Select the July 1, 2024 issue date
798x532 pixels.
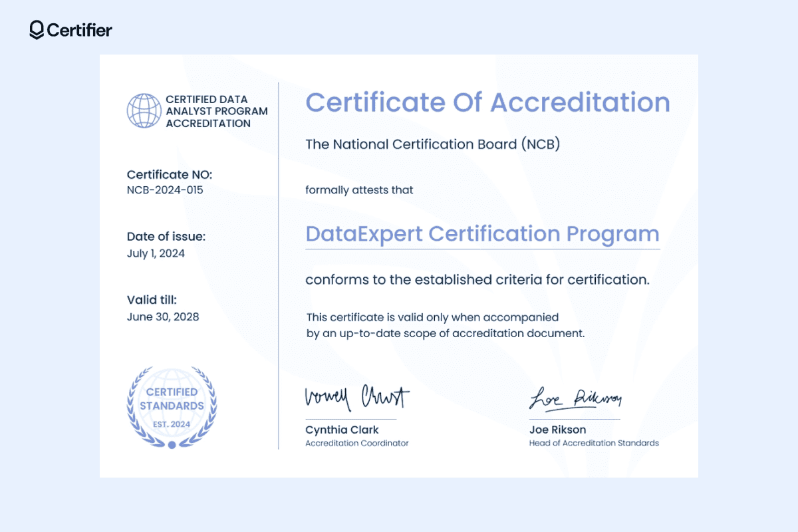pos(156,253)
